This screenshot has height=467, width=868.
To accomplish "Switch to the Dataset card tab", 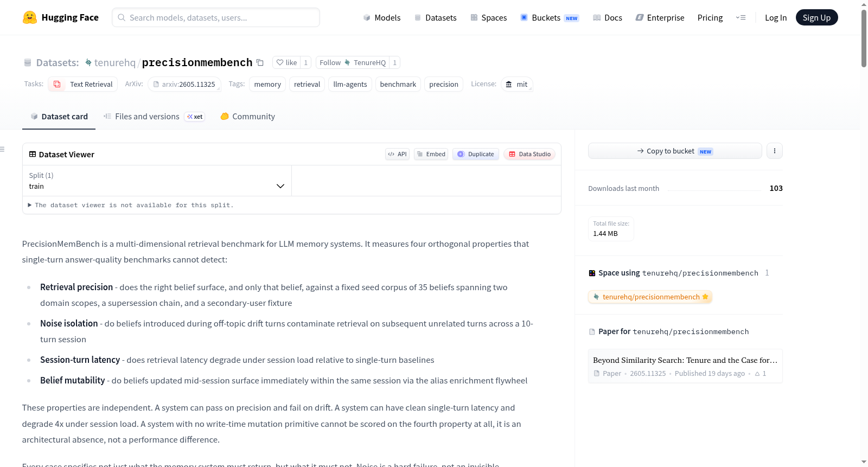I will pyautogui.click(x=59, y=117).
